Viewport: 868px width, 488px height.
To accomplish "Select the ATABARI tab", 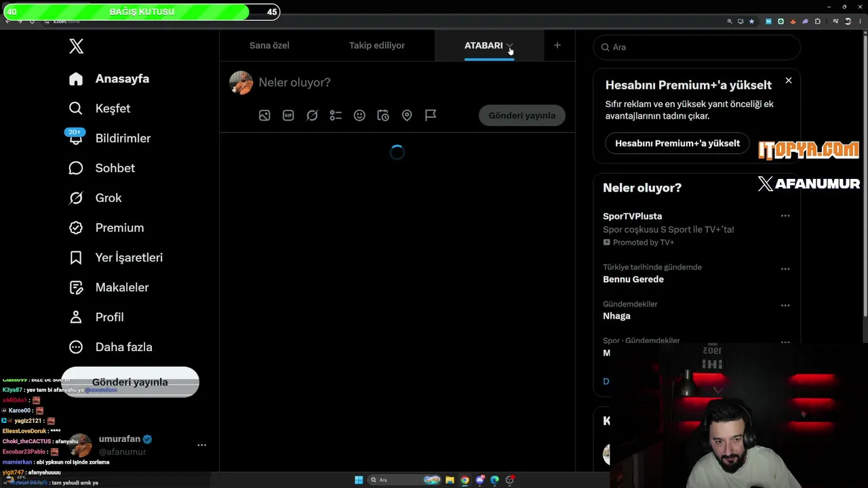I will 484,45.
